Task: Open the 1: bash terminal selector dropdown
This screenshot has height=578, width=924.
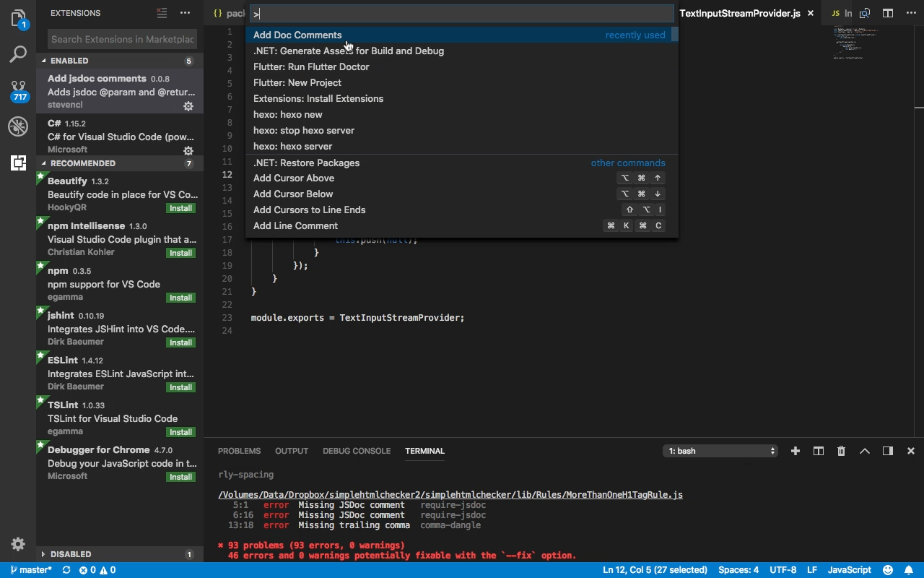Action: (720, 451)
